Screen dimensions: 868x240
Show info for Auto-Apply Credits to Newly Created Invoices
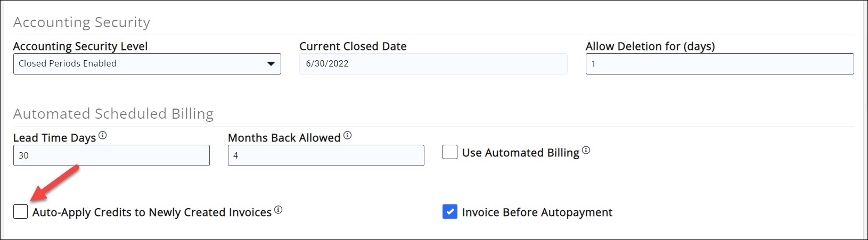[279, 210]
